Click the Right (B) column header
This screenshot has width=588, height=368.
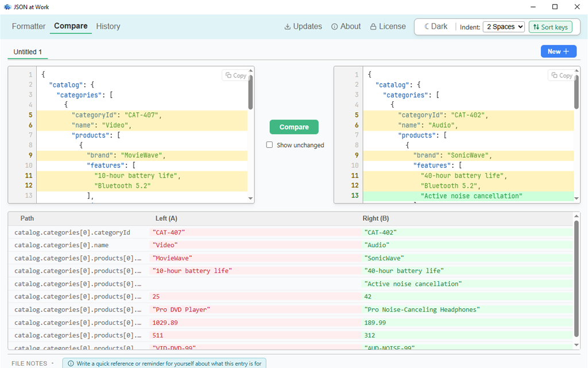[x=376, y=218]
